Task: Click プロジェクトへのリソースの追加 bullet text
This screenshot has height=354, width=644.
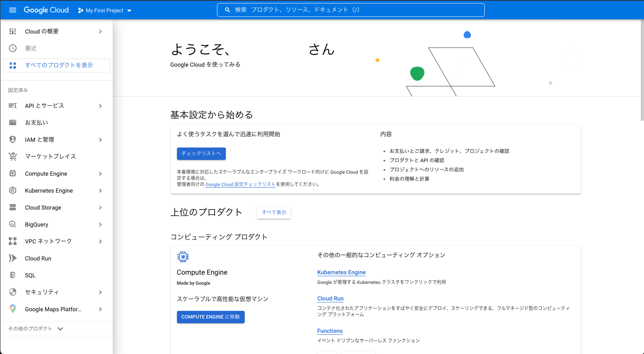Action: pyautogui.click(x=427, y=169)
